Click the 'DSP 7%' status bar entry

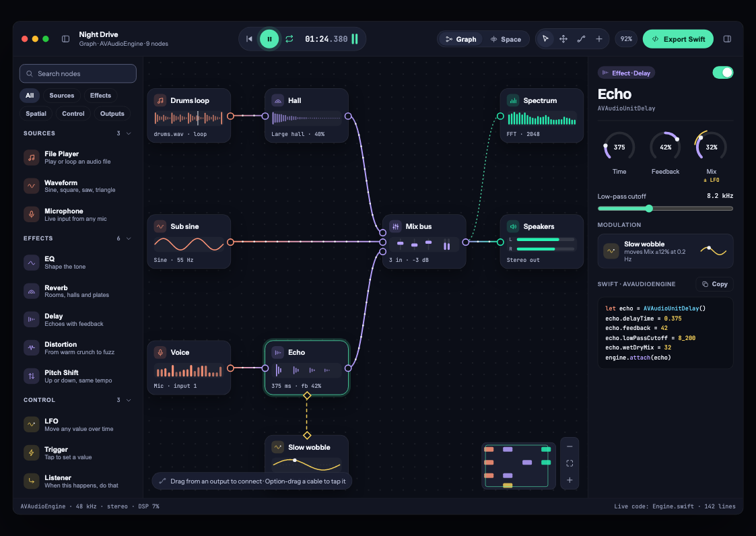(149, 506)
